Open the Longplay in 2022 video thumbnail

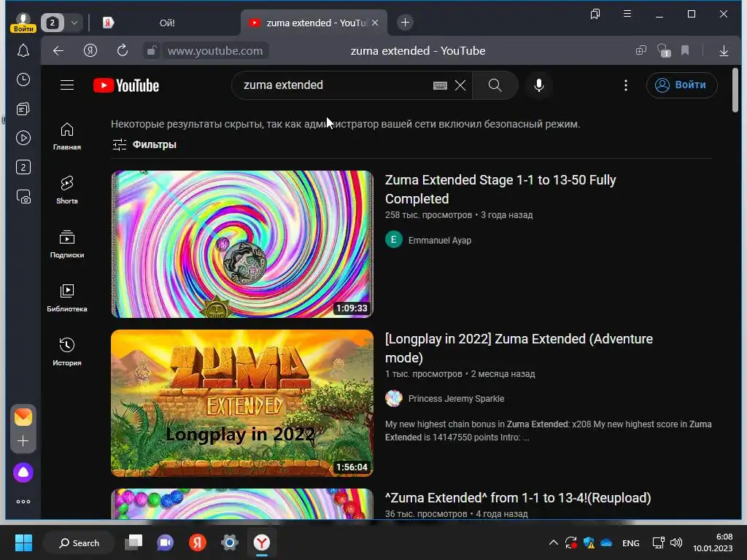pos(242,402)
